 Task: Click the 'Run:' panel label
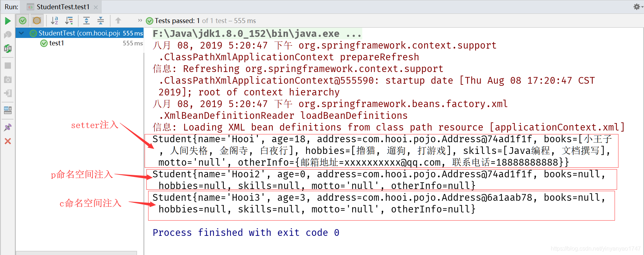(12, 7)
